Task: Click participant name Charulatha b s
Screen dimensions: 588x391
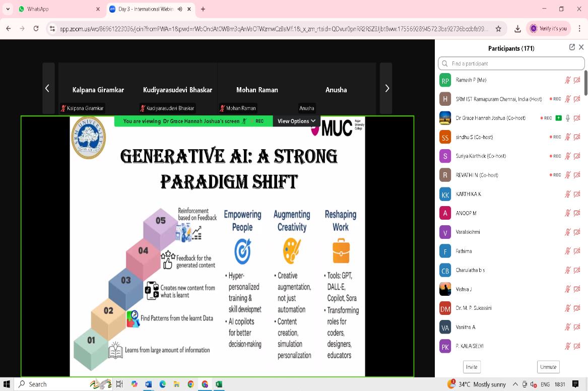Action: tap(470, 270)
